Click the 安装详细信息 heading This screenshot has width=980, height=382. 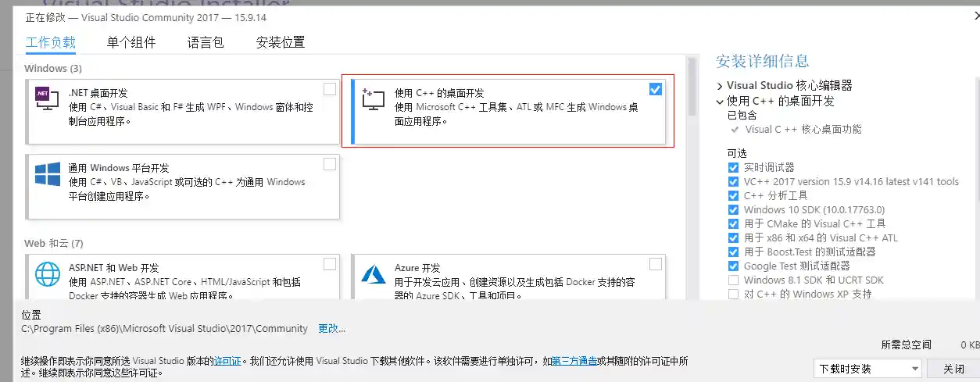coord(762,61)
